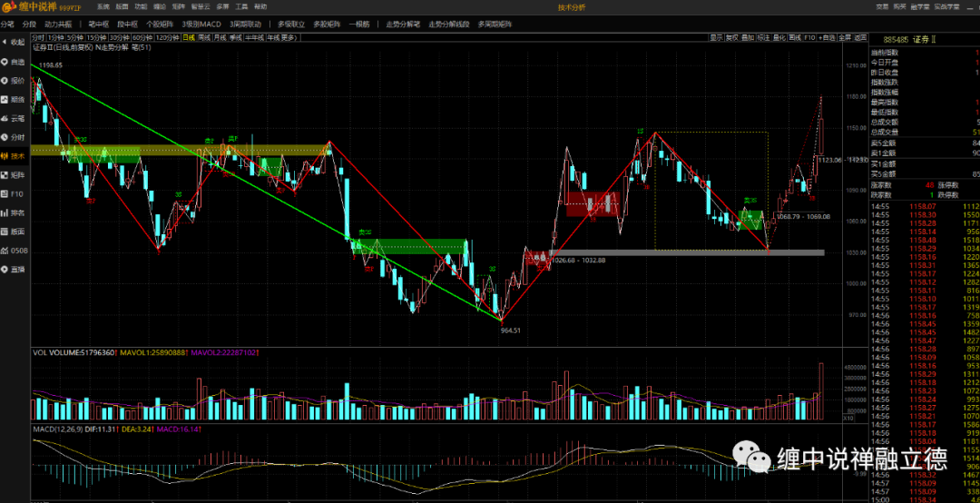Open the 多屏 menu
Screen dimensions: 980x503
tap(222, 7)
